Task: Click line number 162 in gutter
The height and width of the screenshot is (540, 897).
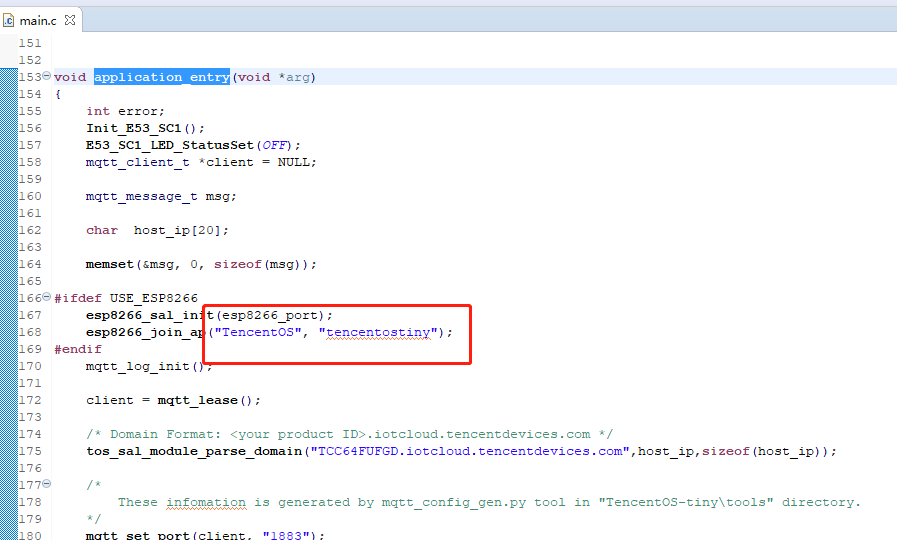Action: [x=30, y=230]
